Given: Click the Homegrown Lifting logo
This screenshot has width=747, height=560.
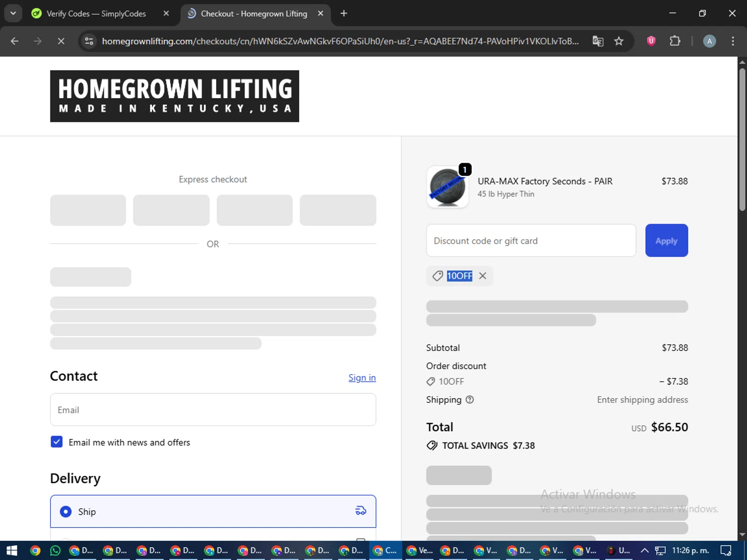Looking at the screenshot, I should [175, 96].
